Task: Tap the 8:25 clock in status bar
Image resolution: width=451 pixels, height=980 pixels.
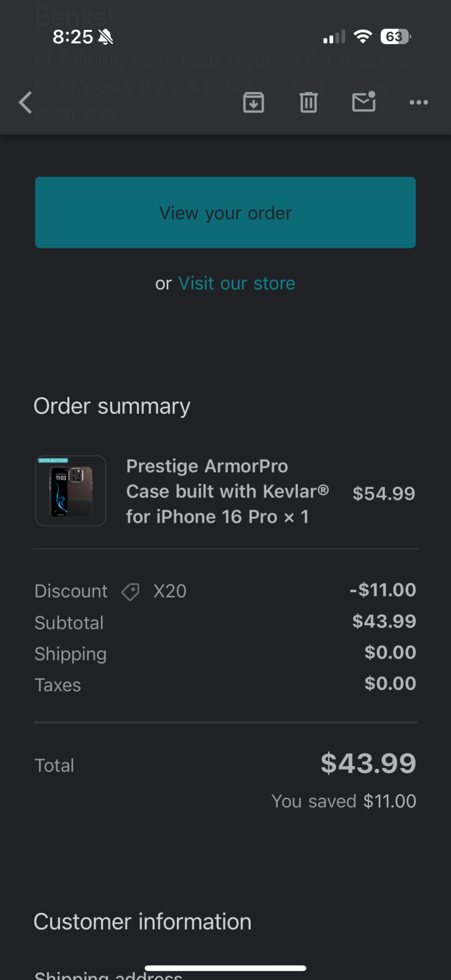Action: 73,37
